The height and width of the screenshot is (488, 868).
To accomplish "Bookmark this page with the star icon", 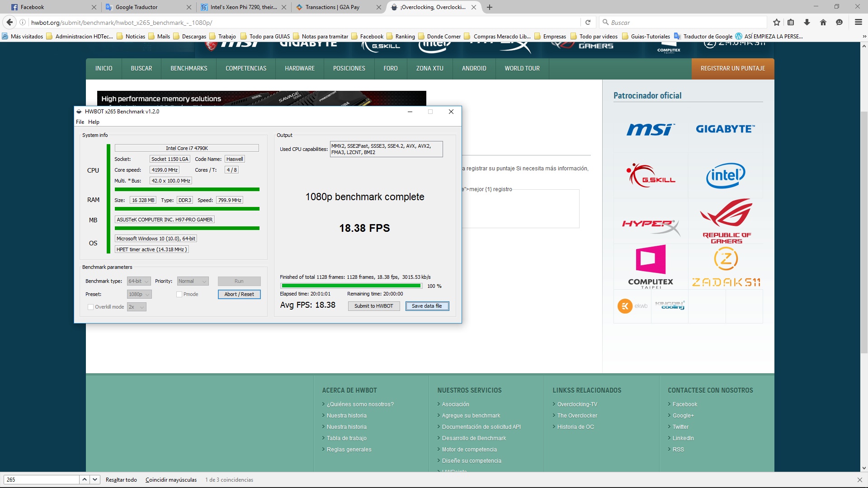I will pos(777,22).
